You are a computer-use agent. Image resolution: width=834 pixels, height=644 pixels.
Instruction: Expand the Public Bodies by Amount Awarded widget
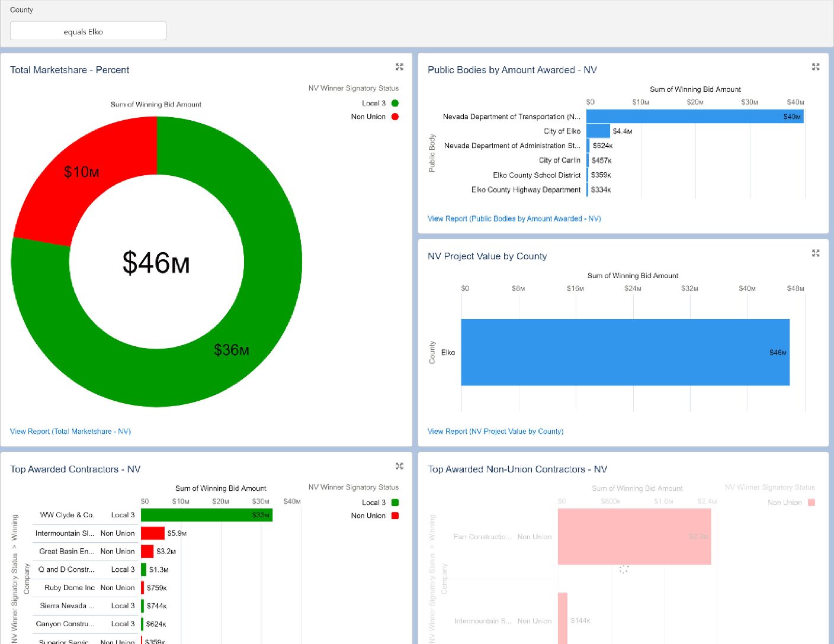[x=816, y=67]
